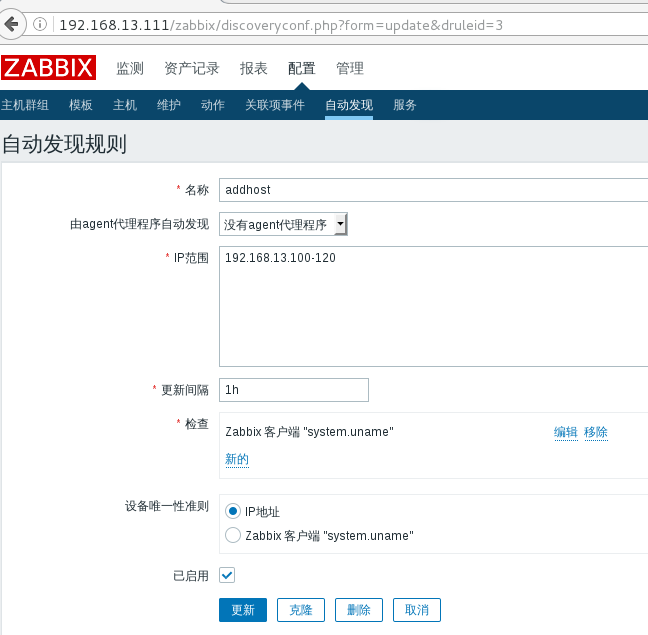Go to 服务 submenu
648x635 pixels.
tap(405, 105)
